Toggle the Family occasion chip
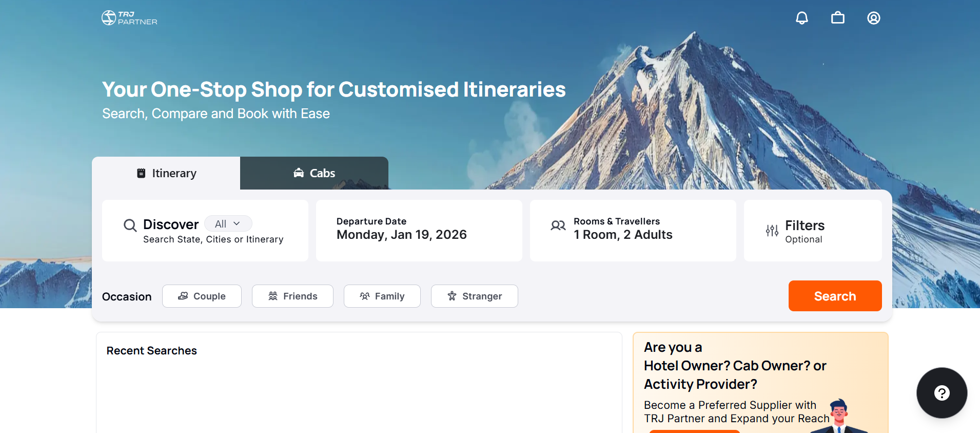 pos(382,296)
